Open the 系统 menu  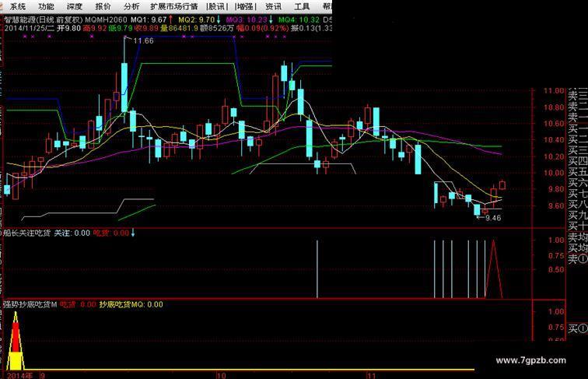pyautogui.click(x=17, y=6)
